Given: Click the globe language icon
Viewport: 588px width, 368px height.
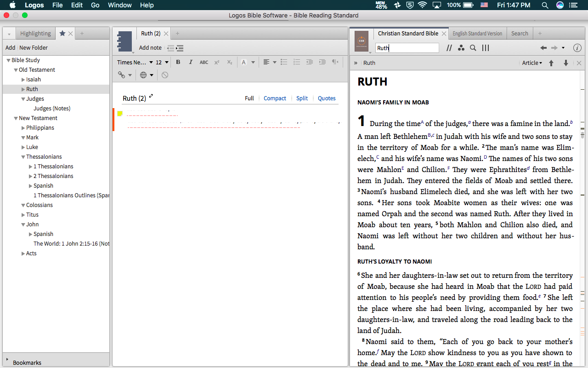Looking at the screenshot, I should pyautogui.click(x=143, y=75).
